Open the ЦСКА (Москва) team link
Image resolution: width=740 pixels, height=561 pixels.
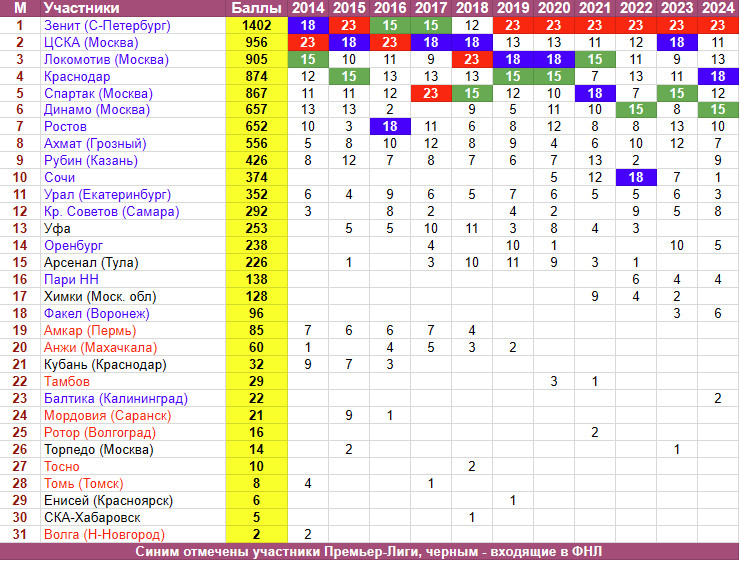pyautogui.click(x=91, y=42)
